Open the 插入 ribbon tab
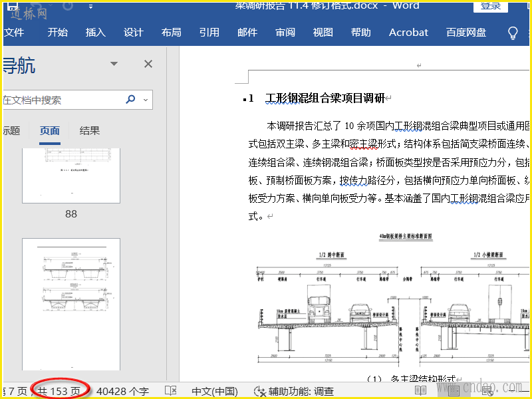 [96, 32]
